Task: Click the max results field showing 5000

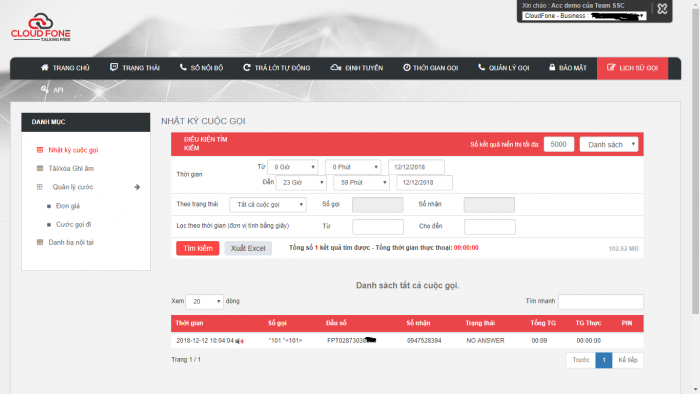Action: [x=558, y=145]
